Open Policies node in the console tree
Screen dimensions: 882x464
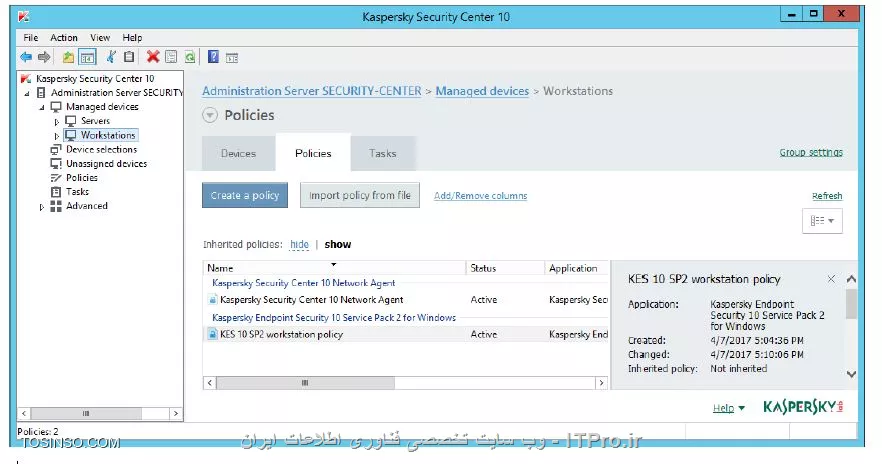point(82,178)
